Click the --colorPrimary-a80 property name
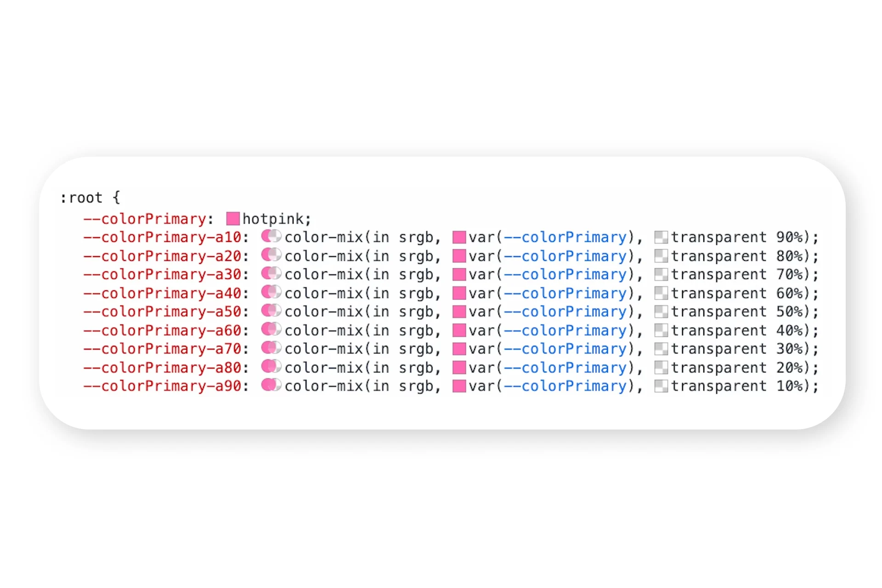Image resolution: width=882 pixels, height=588 pixels. 163,368
